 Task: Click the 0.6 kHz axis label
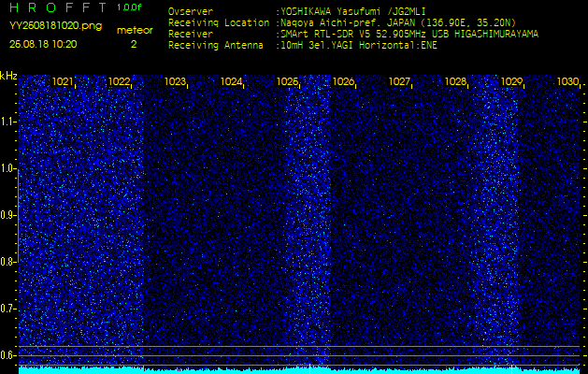coord(7,355)
